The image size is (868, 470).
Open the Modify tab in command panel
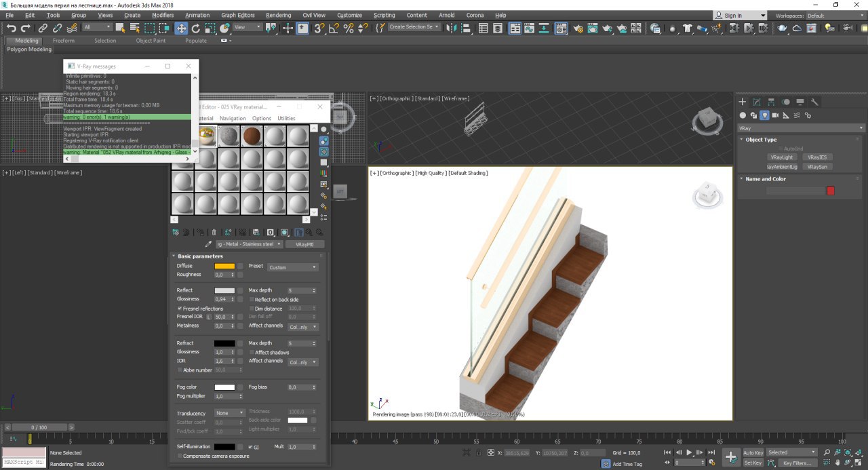(757, 102)
